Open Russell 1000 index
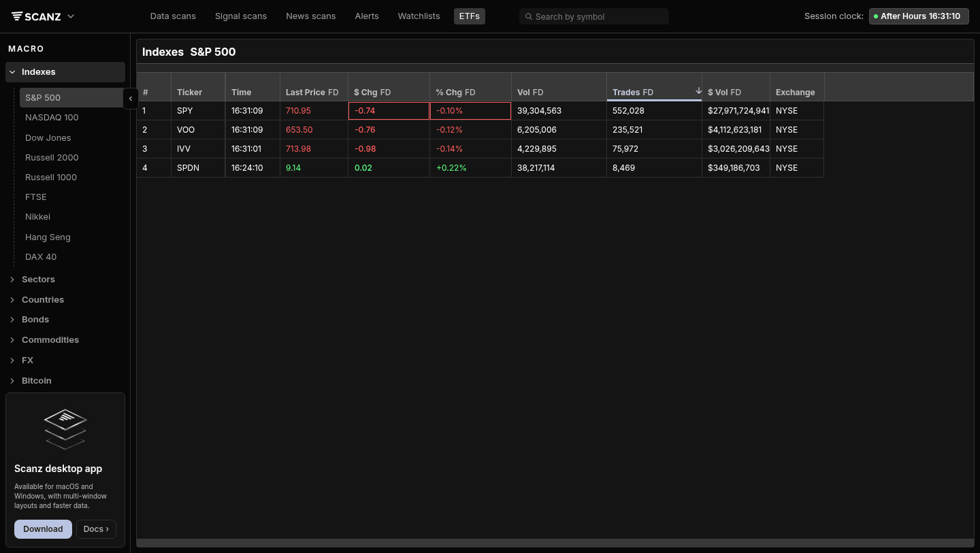The image size is (980, 553). 51,178
